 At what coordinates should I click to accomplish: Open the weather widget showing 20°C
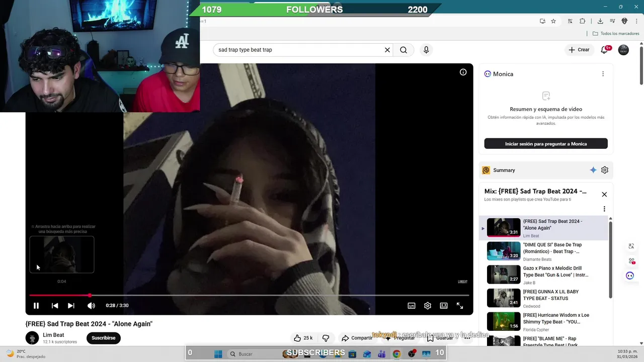pos(25,354)
